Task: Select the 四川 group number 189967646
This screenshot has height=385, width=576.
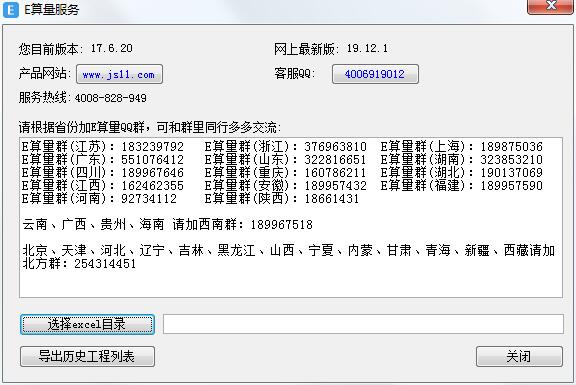Action: click(152, 173)
